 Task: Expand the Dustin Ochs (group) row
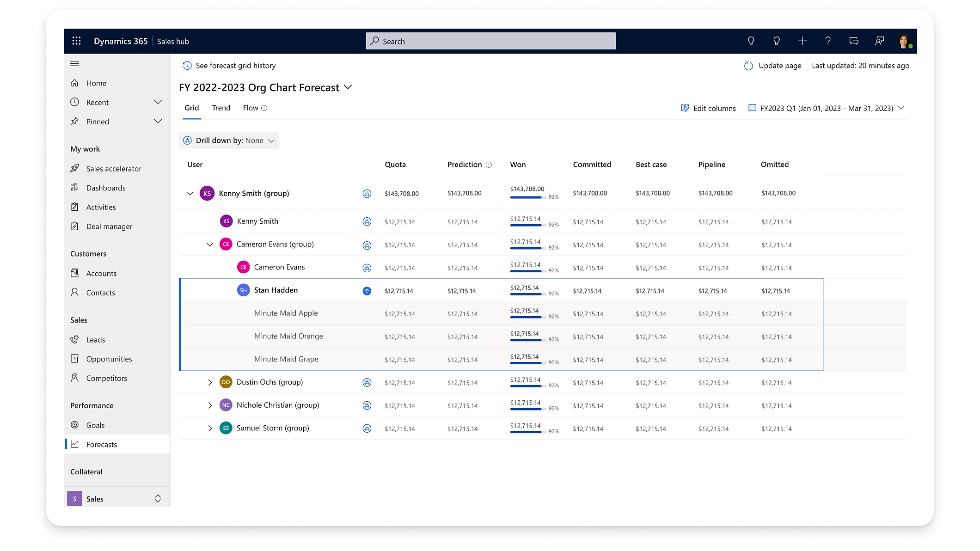[x=210, y=382]
